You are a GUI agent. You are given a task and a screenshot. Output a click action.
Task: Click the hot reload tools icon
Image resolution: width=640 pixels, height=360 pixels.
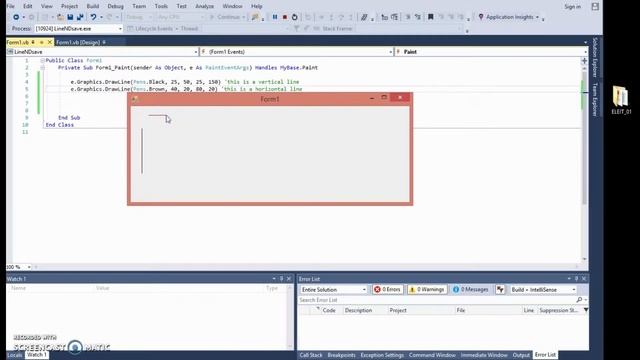pos(255,17)
